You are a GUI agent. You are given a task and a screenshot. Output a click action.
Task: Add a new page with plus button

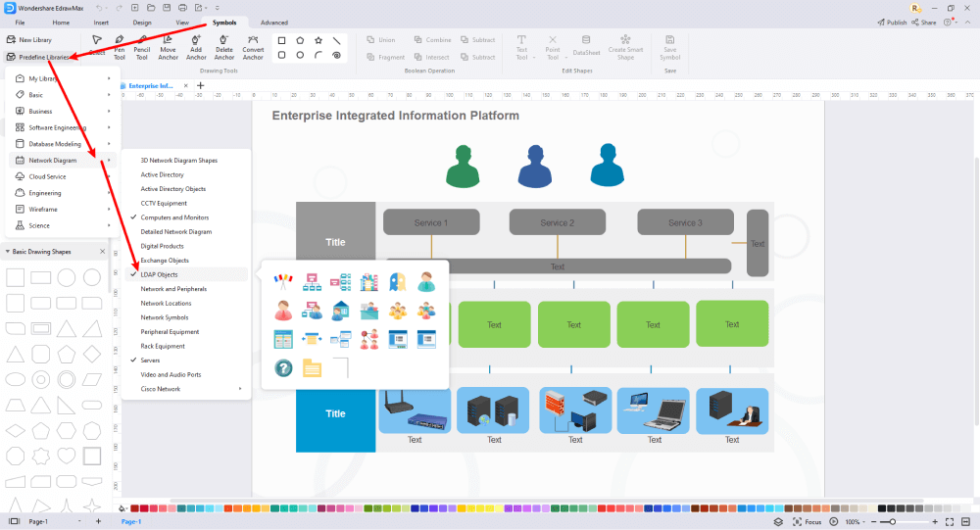click(98, 522)
